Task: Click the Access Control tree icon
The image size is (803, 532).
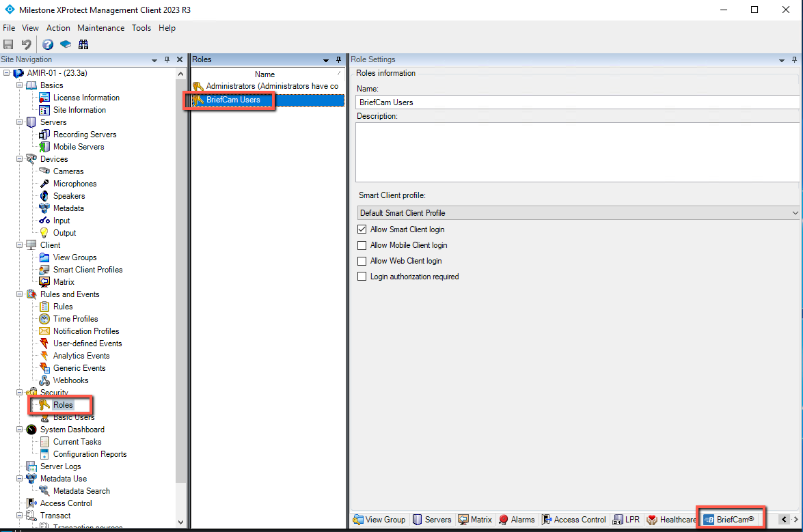Action: point(31,503)
